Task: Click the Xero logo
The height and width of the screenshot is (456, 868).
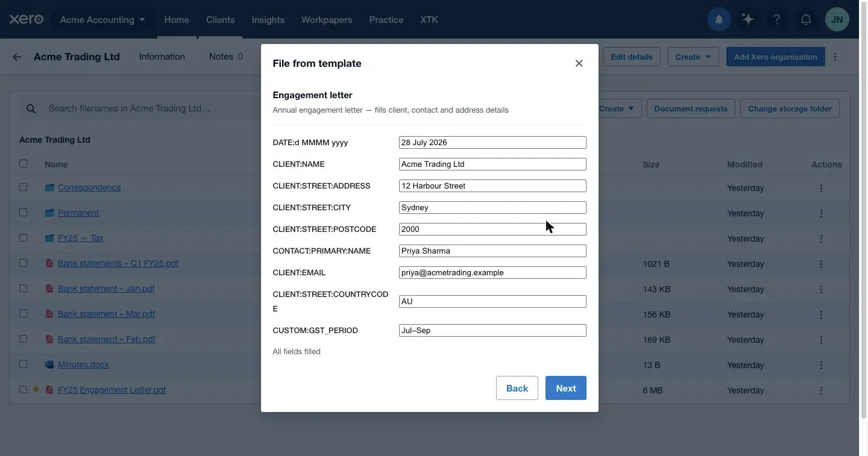Action: 26,19
